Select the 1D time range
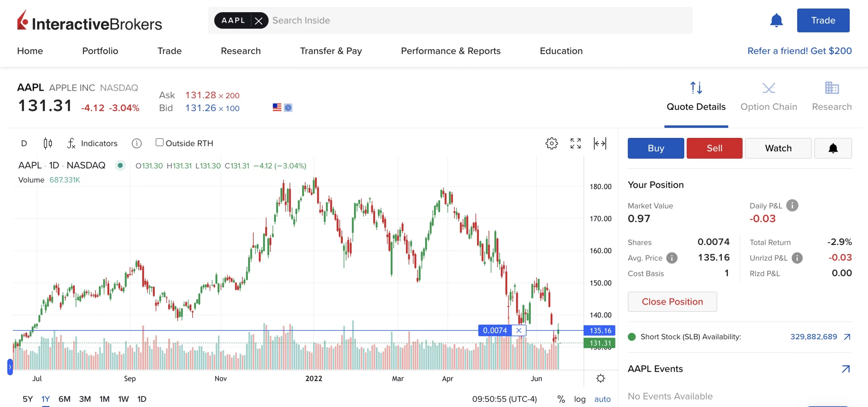This screenshot has width=868, height=407. point(142,399)
